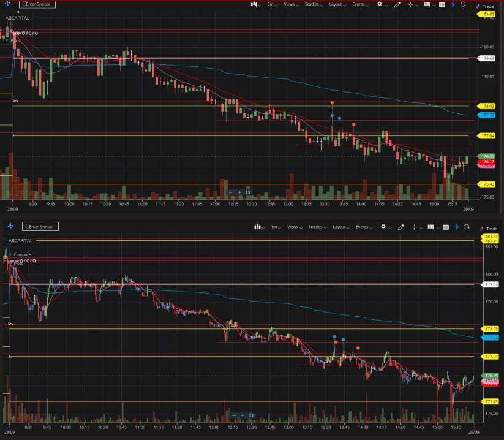Open settings gear in top chart toolbar
504x440 pixels.
[x=380, y=4]
